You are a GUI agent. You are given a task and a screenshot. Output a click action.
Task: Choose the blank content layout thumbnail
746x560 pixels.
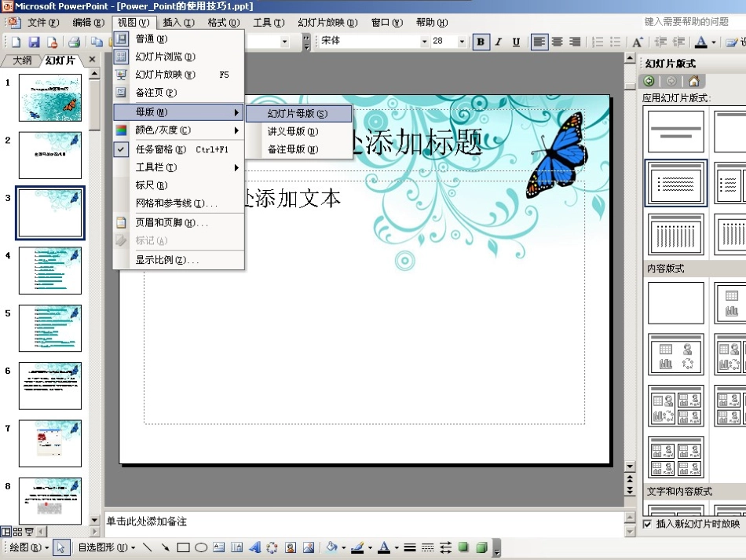[x=676, y=303]
